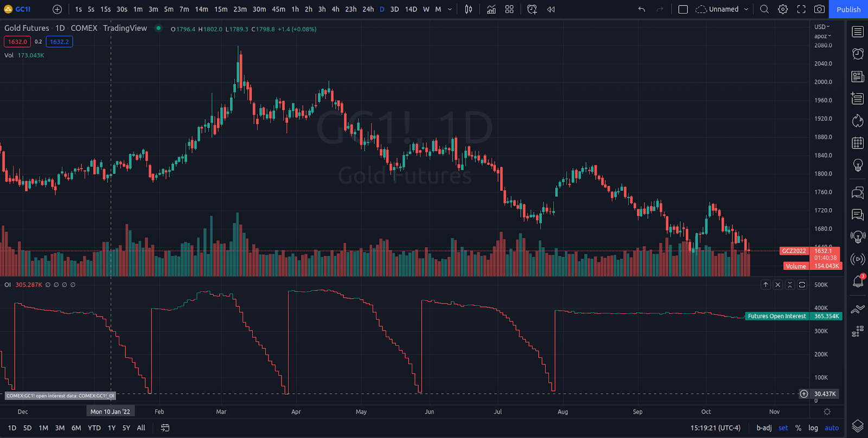The width and height of the screenshot is (868, 438).
Task: Expand the time interval dropdown arrow
Action: 450,9
